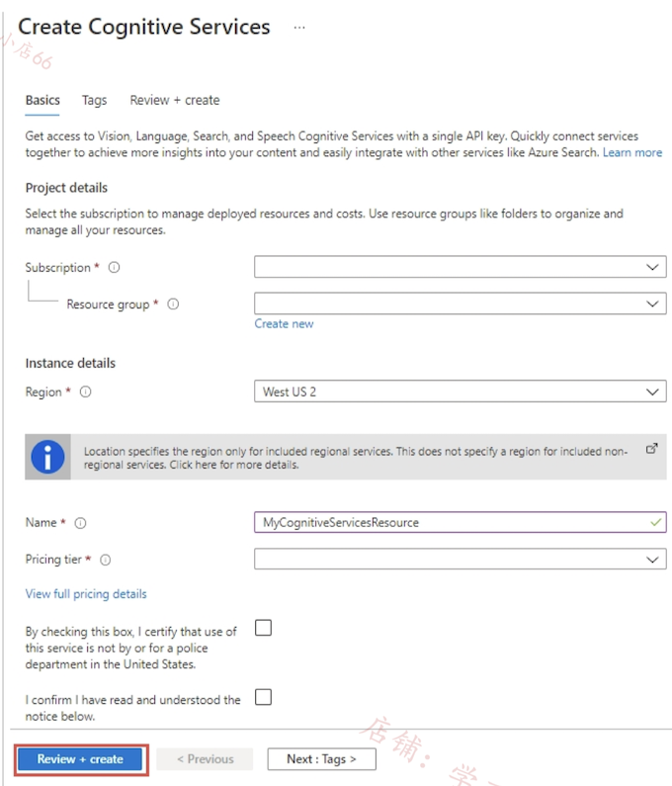Viewport: 672px width, 786px height.
Task: Click the blue information icon in banner
Action: click(x=47, y=457)
